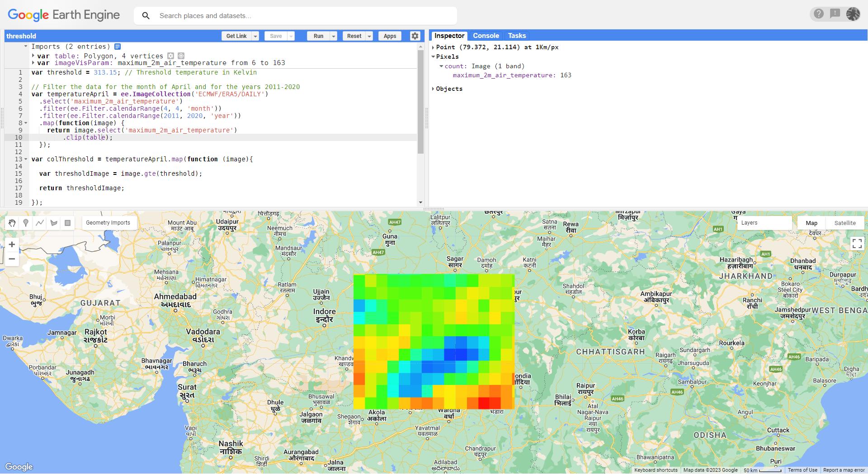Collapse the Pixels inspector section
The height and width of the screenshot is (474, 868).
tap(433, 56)
